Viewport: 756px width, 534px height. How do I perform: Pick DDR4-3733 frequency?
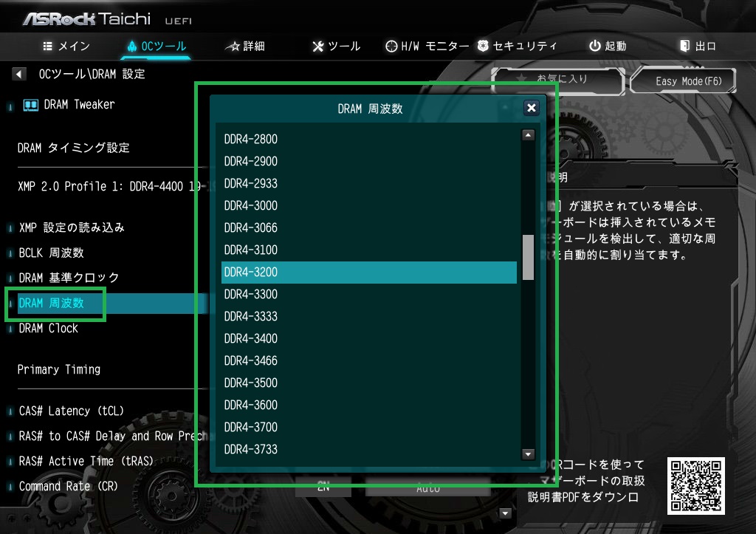coord(369,450)
